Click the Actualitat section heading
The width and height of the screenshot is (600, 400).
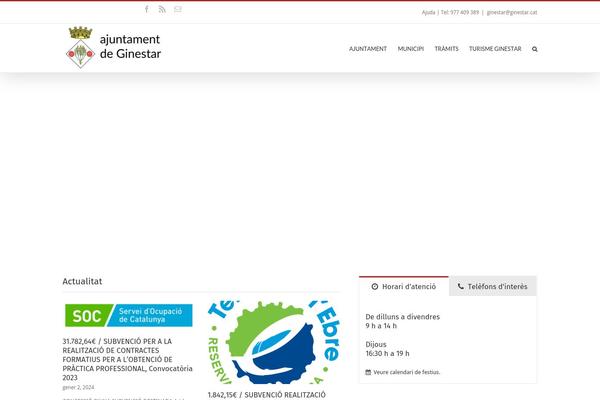click(x=82, y=281)
